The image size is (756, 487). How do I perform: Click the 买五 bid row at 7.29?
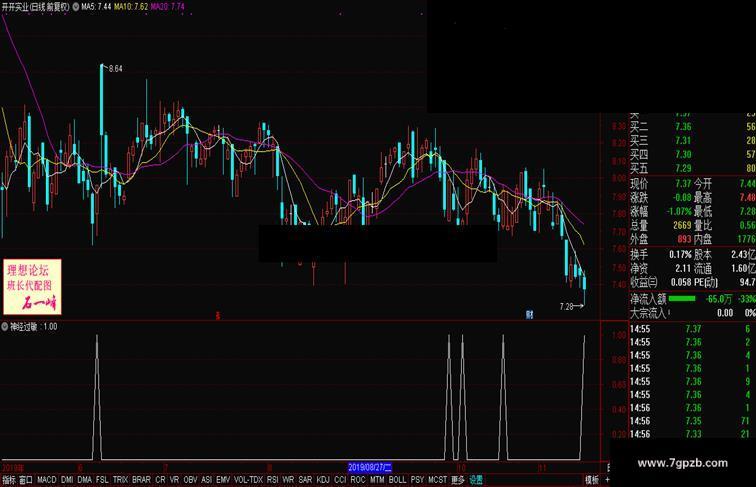pyautogui.click(x=692, y=168)
